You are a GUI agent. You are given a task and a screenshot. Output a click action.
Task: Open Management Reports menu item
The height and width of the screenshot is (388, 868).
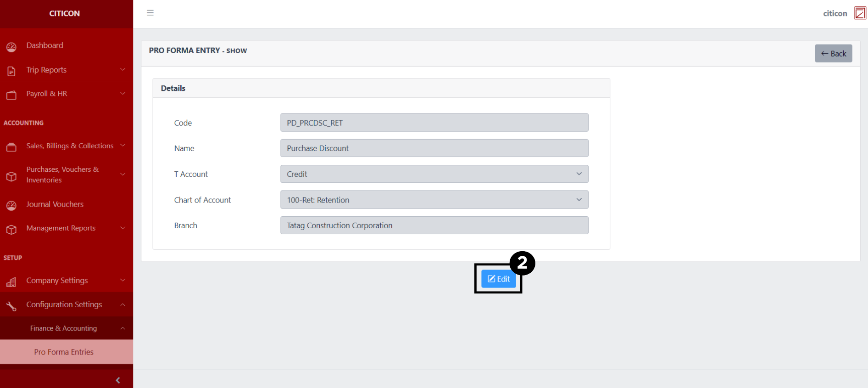(x=67, y=228)
